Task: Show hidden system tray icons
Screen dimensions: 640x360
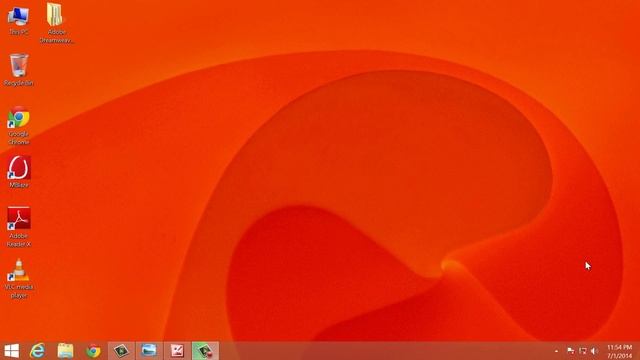Action: point(556,351)
